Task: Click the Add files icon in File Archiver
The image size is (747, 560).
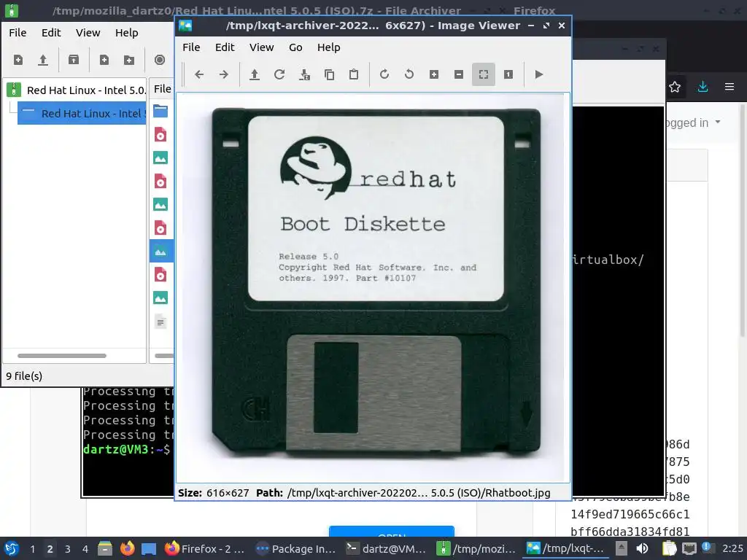Action: [104, 60]
